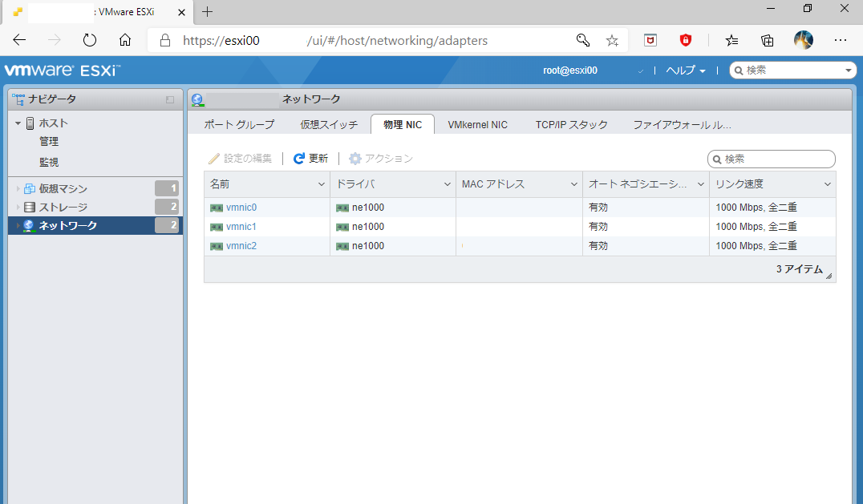Click the refresh (更新) icon in toolbar
863x504 pixels.
[299, 159]
